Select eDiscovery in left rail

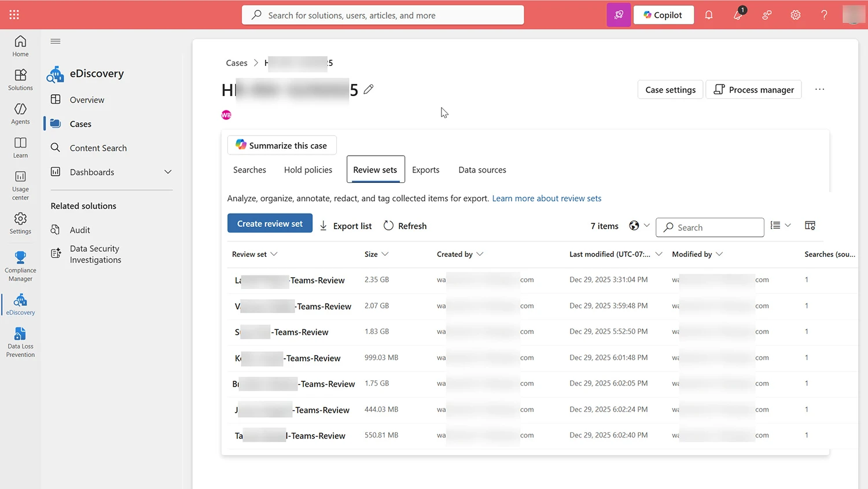pos(20,304)
